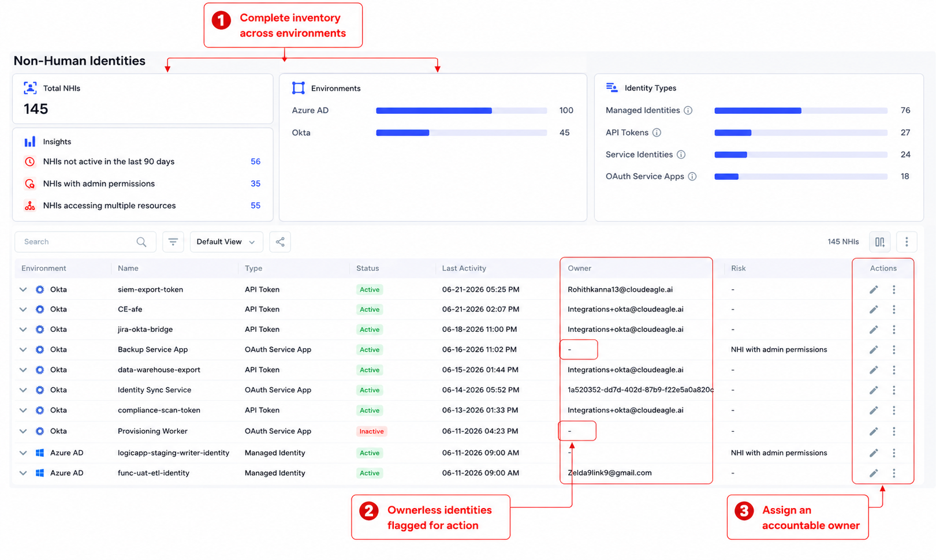
Task: Open the Default View dropdown
Action: point(226,242)
